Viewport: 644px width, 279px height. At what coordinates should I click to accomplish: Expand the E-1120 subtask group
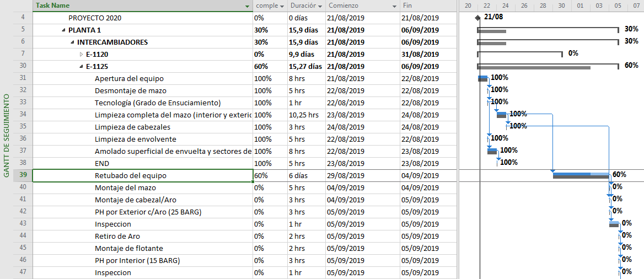[x=81, y=55]
